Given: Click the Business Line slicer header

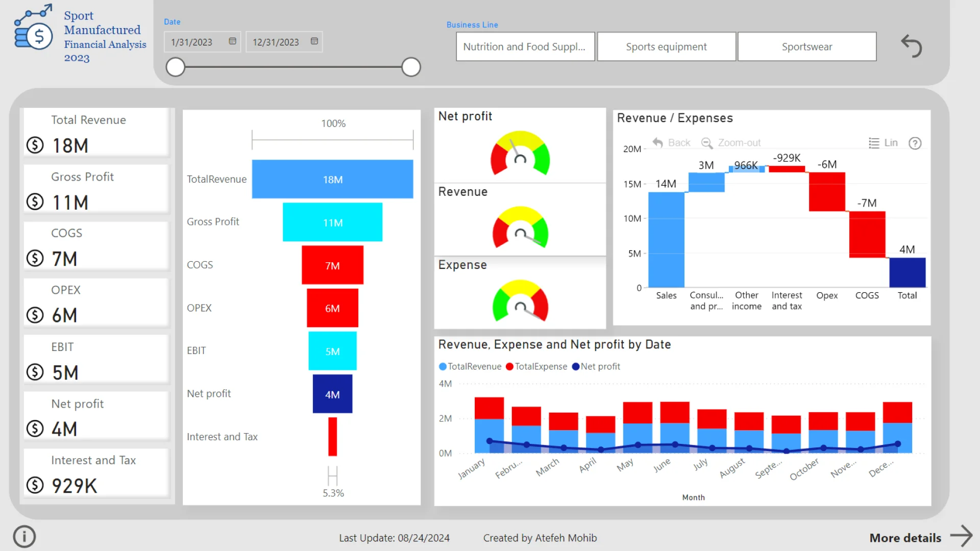Looking at the screenshot, I should (472, 24).
